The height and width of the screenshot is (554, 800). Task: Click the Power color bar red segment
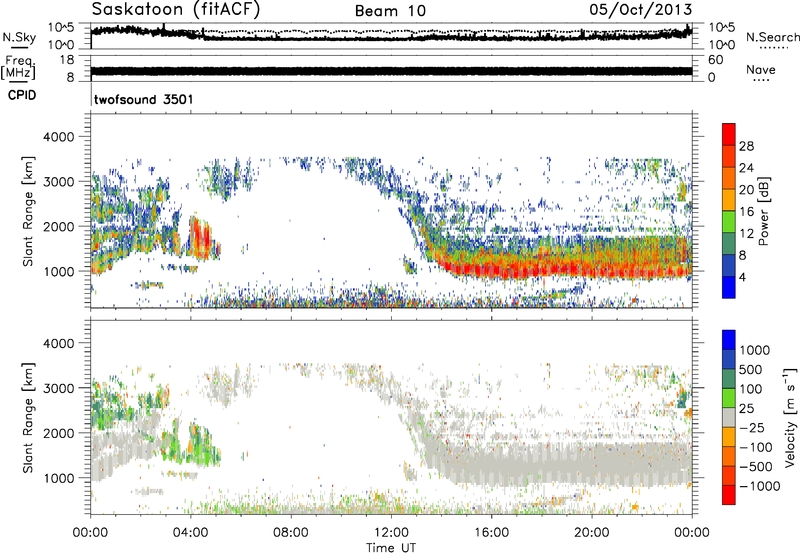point(729,134)
